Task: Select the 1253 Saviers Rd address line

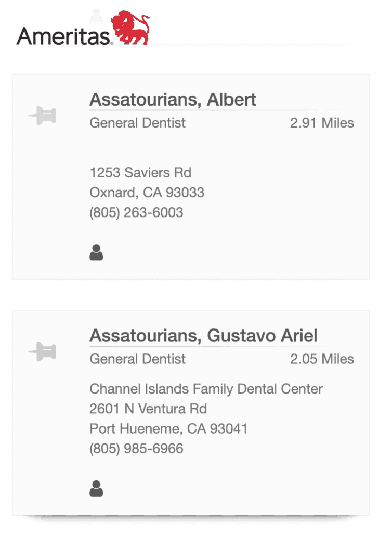Action: pyautogui.click(x=140, y=172)
